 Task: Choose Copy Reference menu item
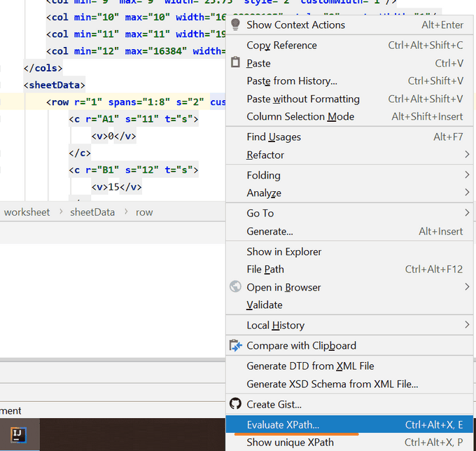point(281,46)
